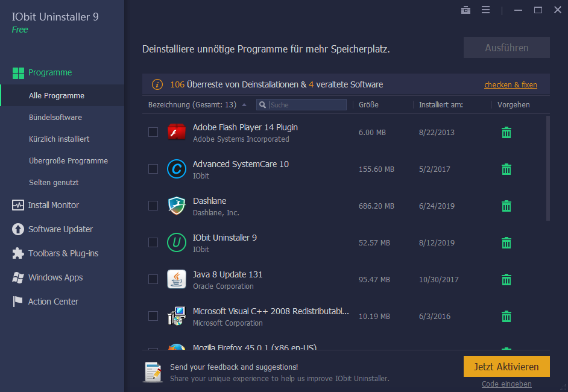The image size is (568, 392).
Task: Click the Adobe Flash Player program icon
Action: pos(177,132)
